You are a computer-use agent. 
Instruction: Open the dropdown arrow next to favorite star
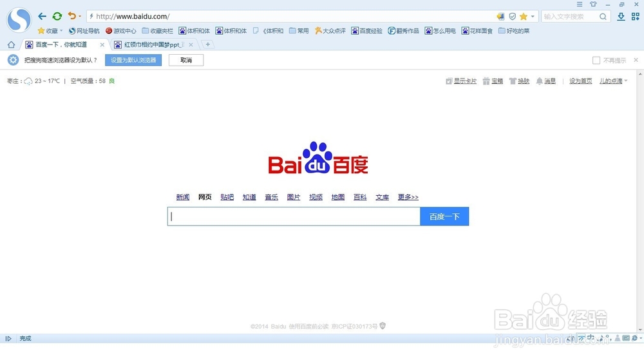[x=533, y=17]
